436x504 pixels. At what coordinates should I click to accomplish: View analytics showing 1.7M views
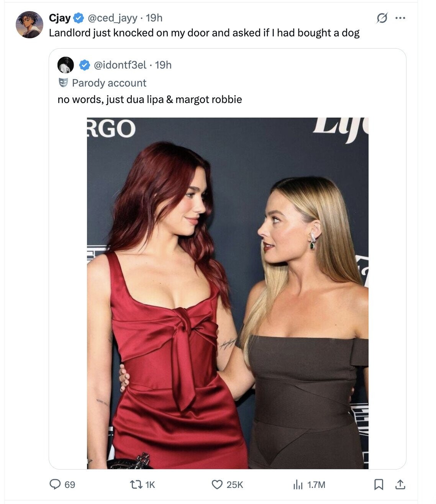point(298,484)
